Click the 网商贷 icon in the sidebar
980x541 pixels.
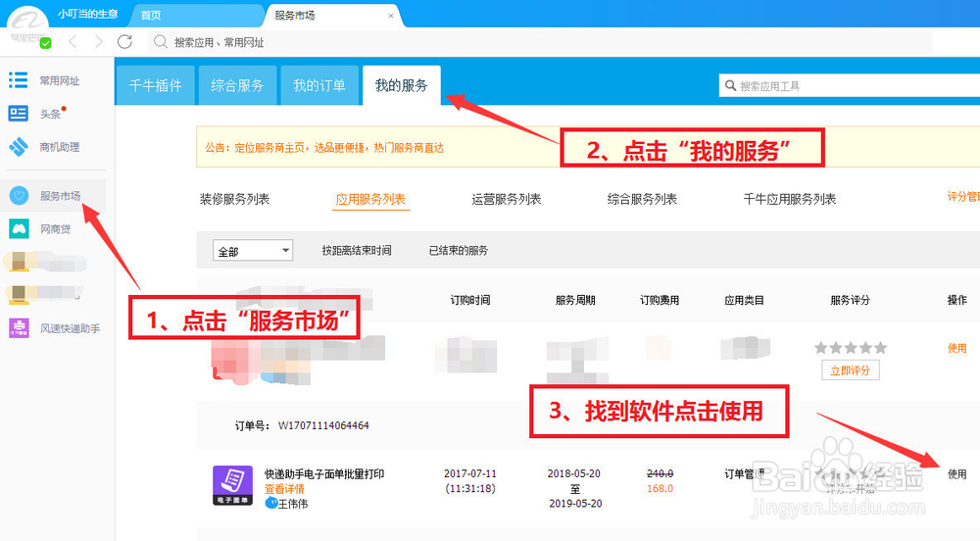click(x=19, y=228)
